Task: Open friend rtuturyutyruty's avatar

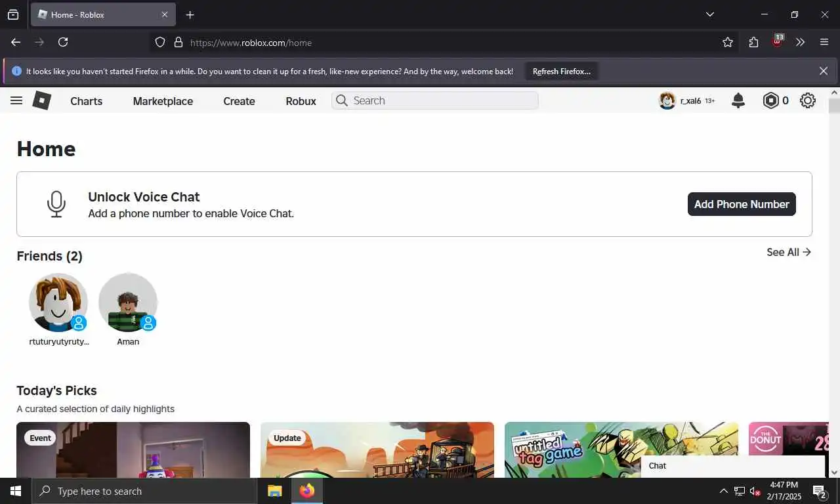Action: [58, 303]
